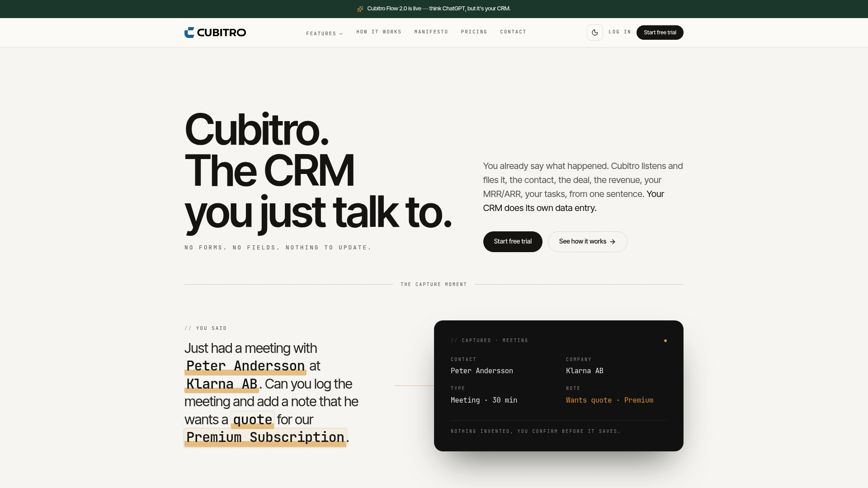This screenshot has width=868, height=488.
Task: Click the highlighted Premium Subscription text
Action: (265, 437)
